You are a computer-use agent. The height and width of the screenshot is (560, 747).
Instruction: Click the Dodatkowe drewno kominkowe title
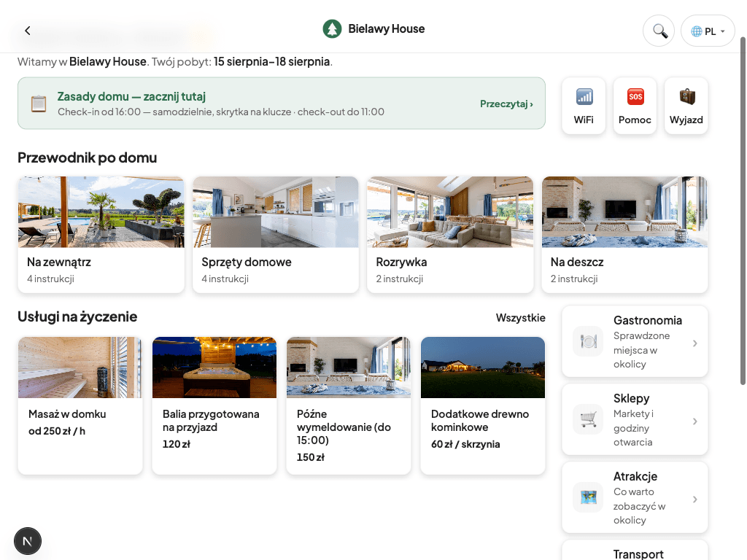[480, 421]
